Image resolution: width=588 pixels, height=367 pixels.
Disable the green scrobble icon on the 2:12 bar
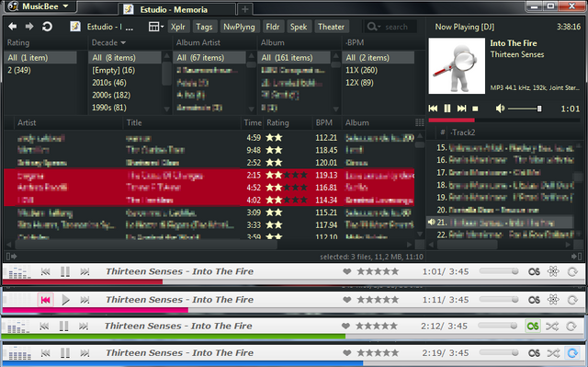[533, 327]
